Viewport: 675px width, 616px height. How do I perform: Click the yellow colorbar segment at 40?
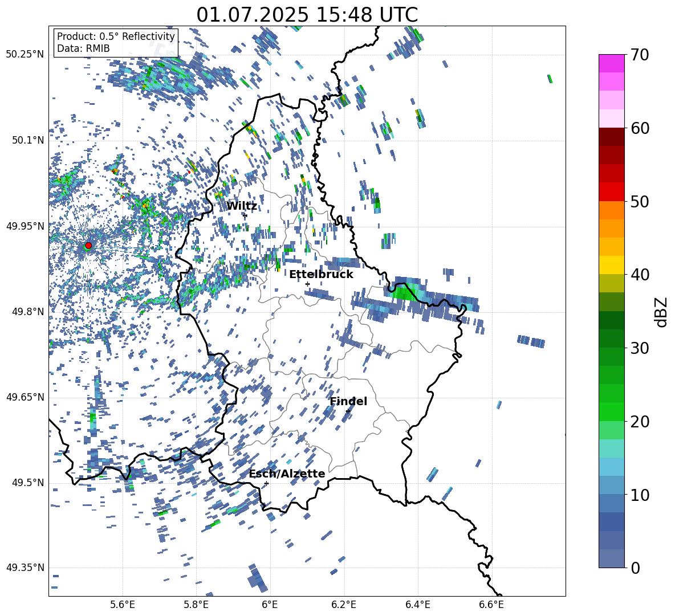pos(611,265)
